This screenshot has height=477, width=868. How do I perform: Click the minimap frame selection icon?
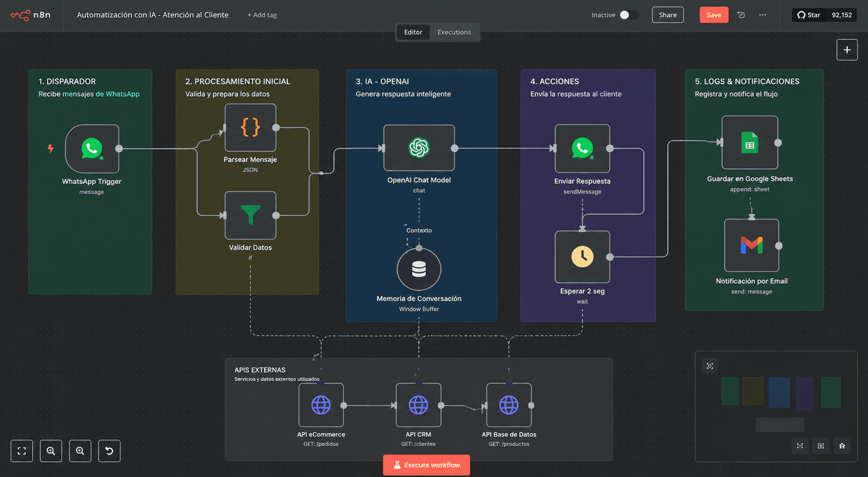pos(821,446)
